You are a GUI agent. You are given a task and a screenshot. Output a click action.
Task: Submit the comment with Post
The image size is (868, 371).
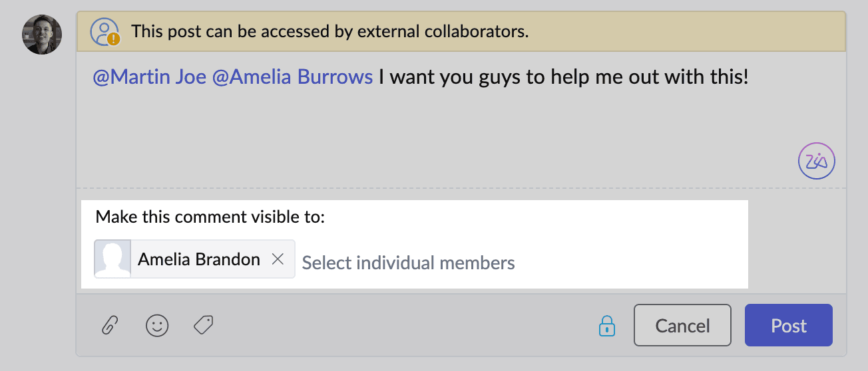[788, 325]
